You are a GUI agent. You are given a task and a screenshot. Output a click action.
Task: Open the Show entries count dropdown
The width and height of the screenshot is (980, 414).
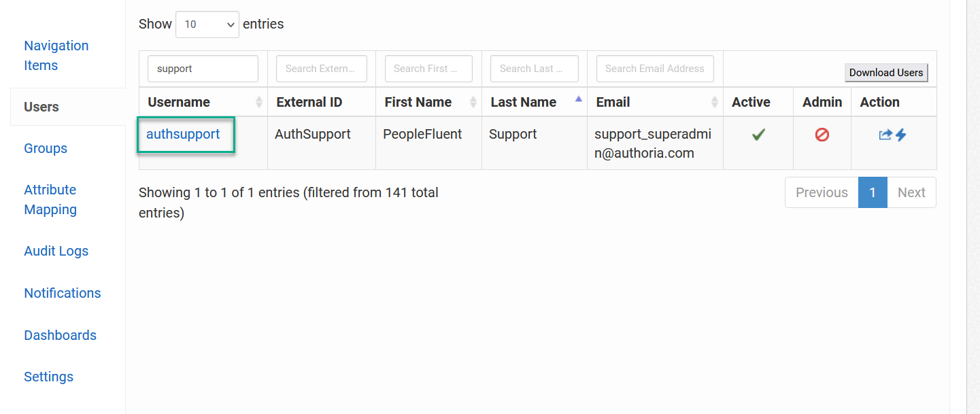click(207, 24)
